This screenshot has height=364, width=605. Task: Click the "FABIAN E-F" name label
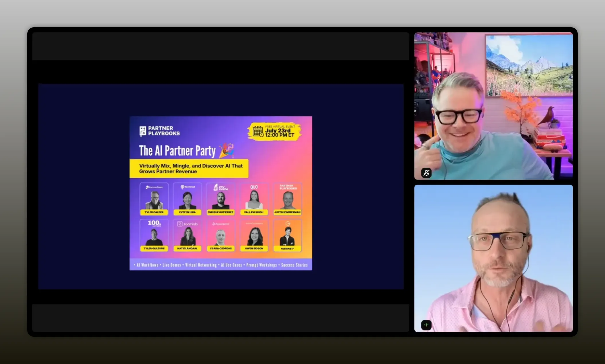(x=287, y=248)
